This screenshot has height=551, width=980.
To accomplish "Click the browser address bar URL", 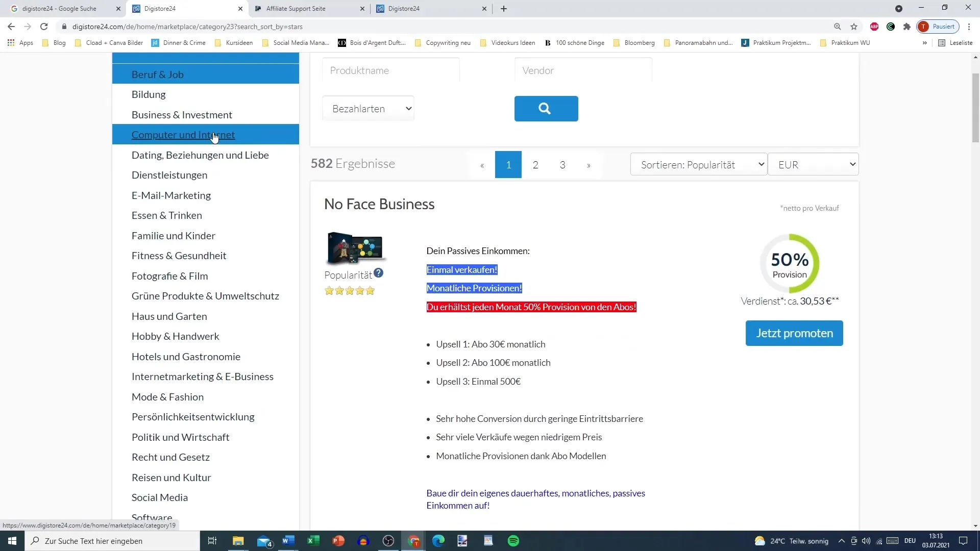I will pyautogui.click(x=187, y=27).
